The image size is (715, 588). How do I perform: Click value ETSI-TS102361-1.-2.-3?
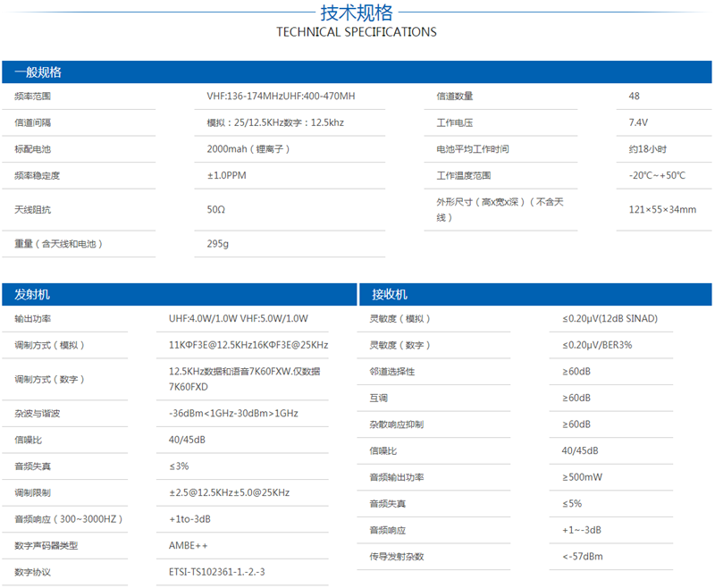(216, 572)
